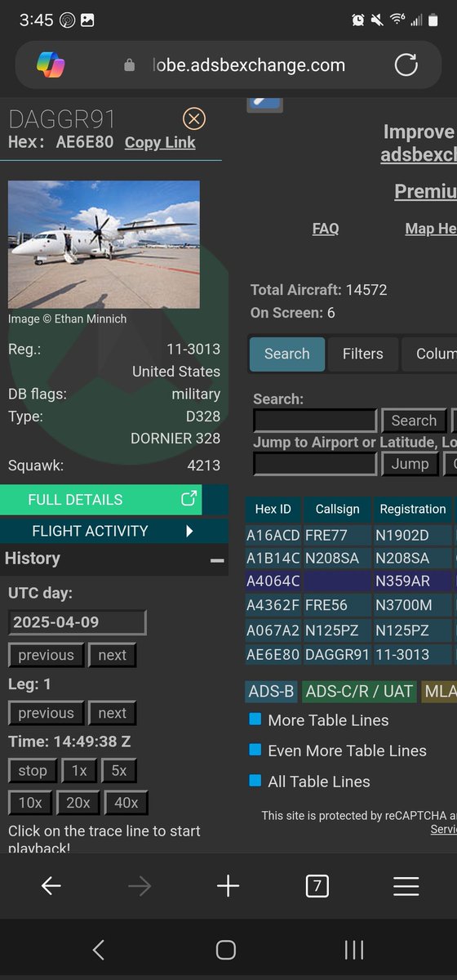The height and width of the screenshot is (980, 457).
Task: Tap the browser forward arrow
Action: 140,886
